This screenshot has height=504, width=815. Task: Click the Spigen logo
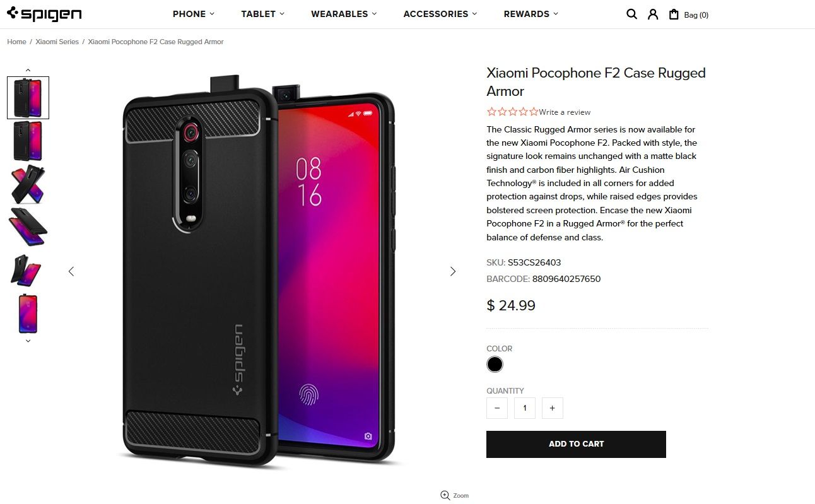pyautogui.click(x=44, y=14)
